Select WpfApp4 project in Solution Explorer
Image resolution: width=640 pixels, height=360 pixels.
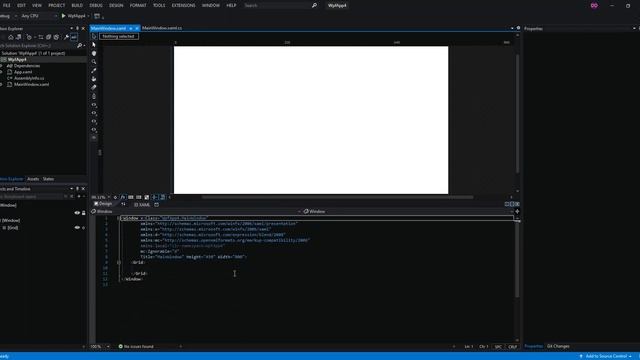click(x=17, y=60)
